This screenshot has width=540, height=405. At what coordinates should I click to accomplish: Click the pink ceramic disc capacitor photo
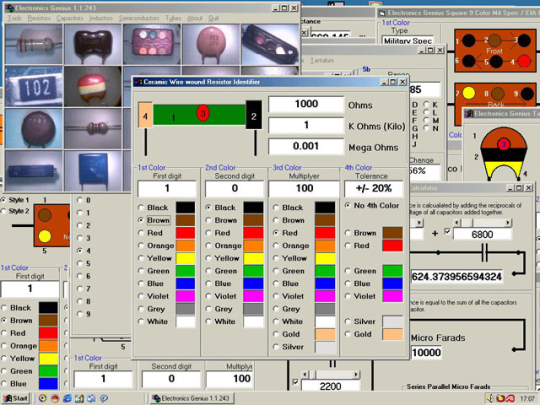click(x=211, y=44)
